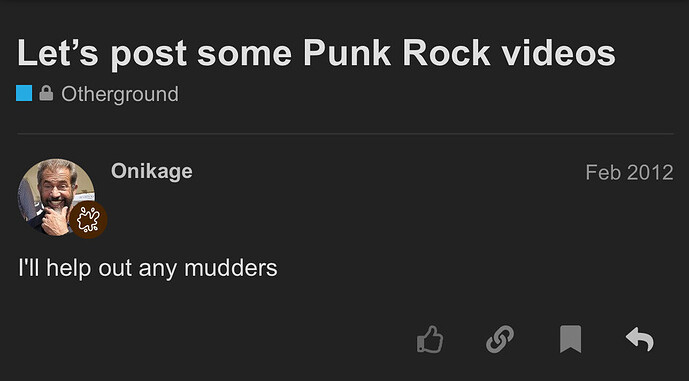689x381 pixels.
Task: Open Onikage's user profile name
Action: click(152, 171)
